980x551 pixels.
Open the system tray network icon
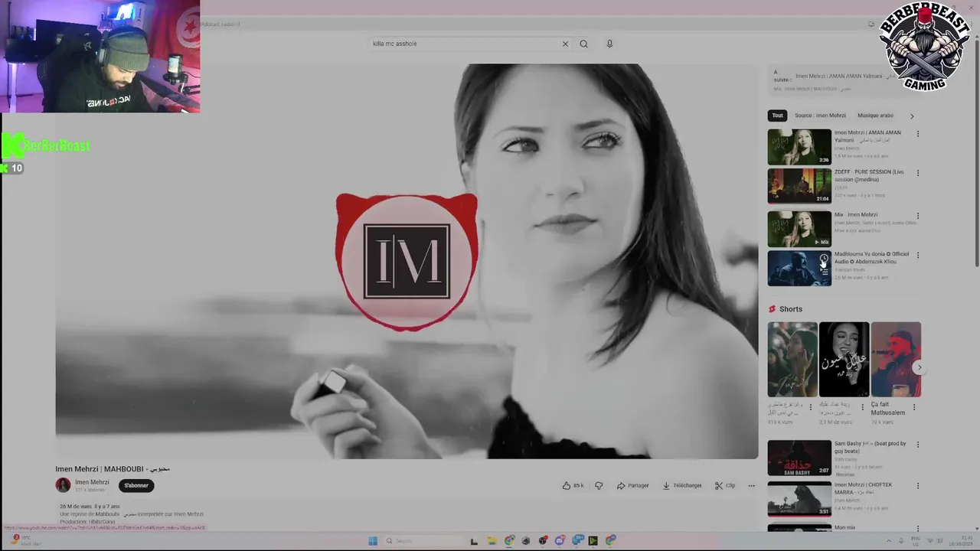(929, 541)
